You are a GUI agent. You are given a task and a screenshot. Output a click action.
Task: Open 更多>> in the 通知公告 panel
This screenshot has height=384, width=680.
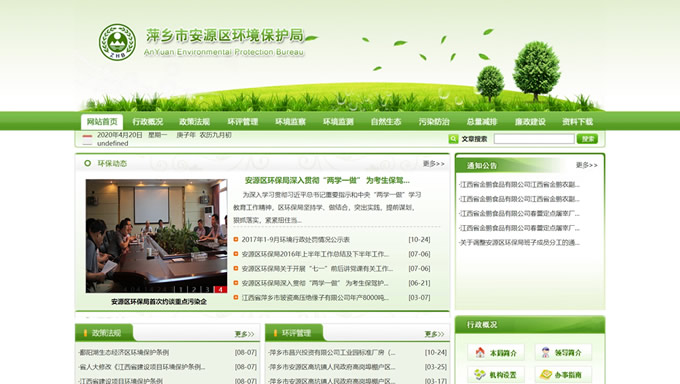[586, 165]
